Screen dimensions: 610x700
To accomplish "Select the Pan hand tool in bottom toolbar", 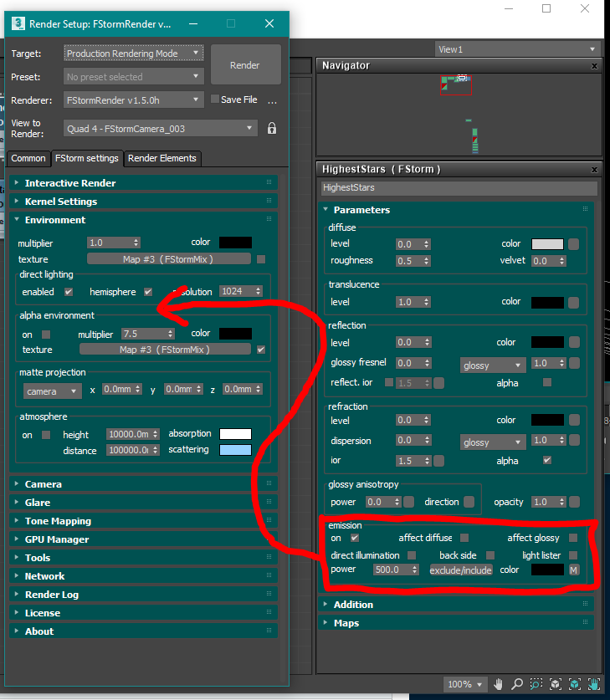I will tap(499, 683).
